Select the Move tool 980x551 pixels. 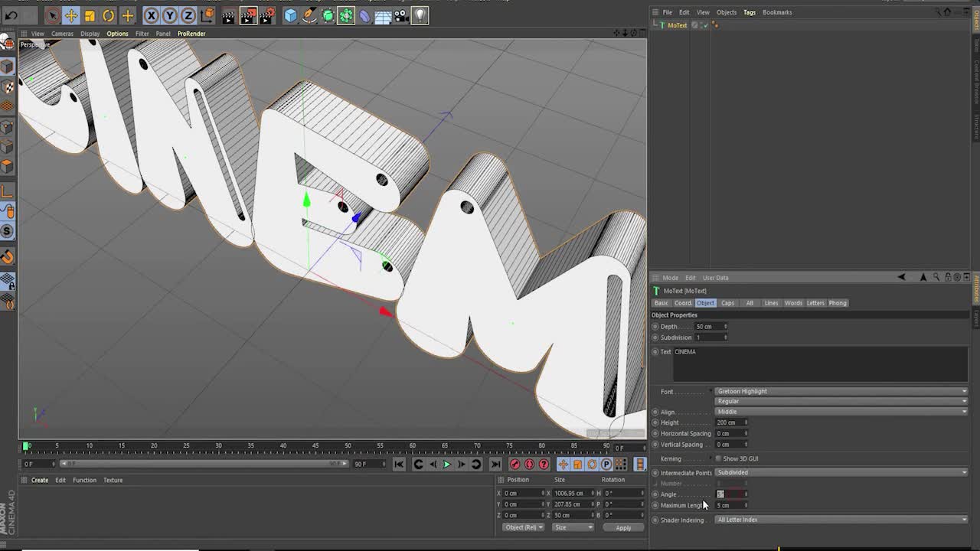point(70,15)
